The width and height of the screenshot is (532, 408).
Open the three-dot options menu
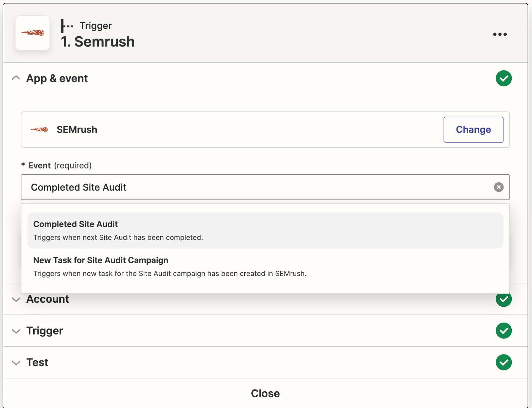click(x=500, y=34)
